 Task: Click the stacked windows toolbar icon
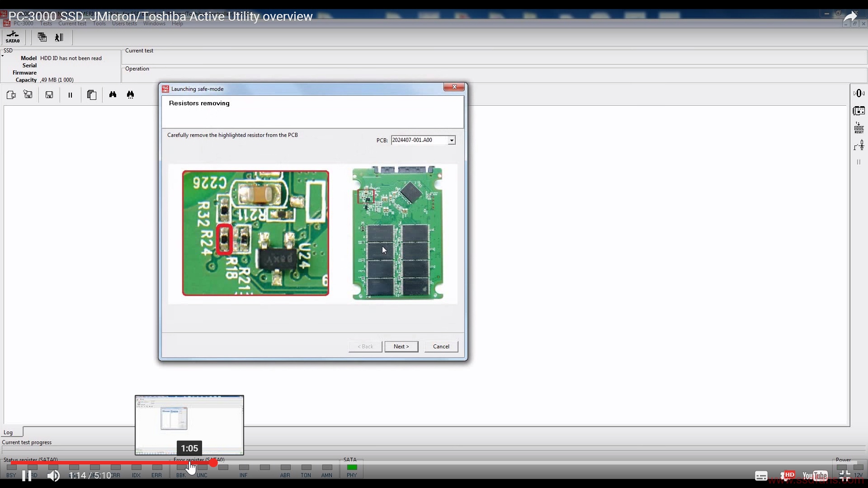(42, 37)
